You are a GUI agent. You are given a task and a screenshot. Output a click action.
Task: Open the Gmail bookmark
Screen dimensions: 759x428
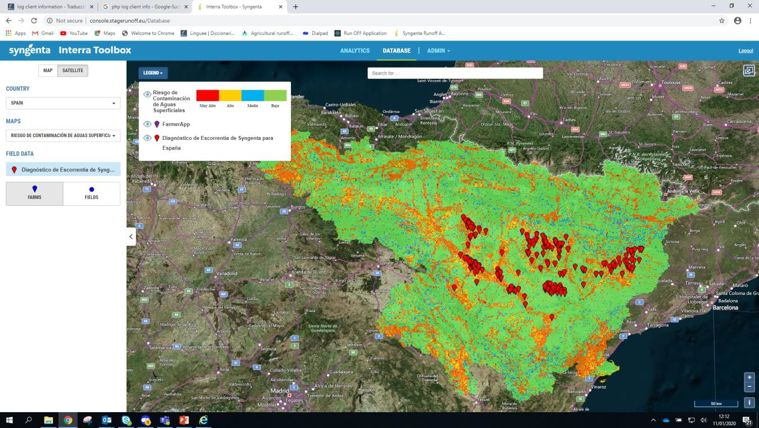(43, 33)
